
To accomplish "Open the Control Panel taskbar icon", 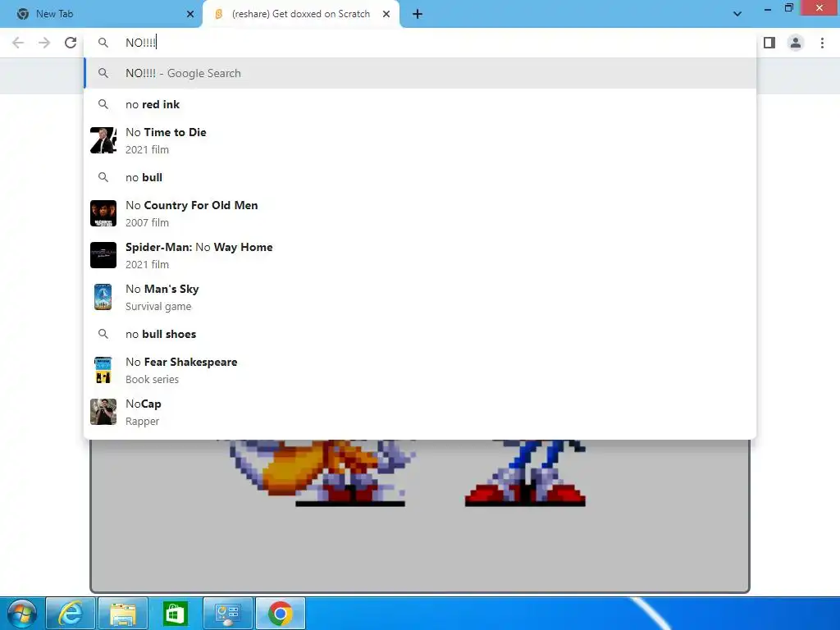I will coord(228,614).
